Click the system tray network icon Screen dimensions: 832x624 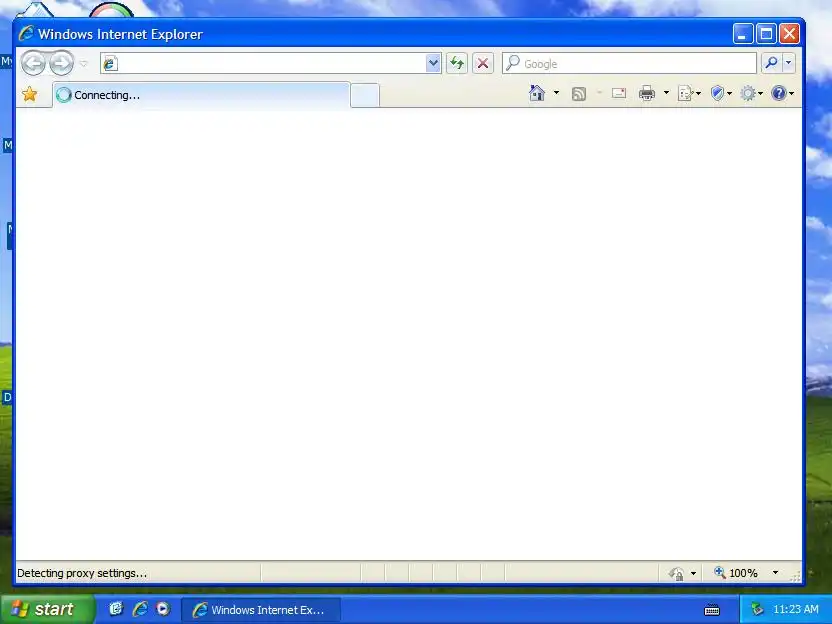[757, 609]
